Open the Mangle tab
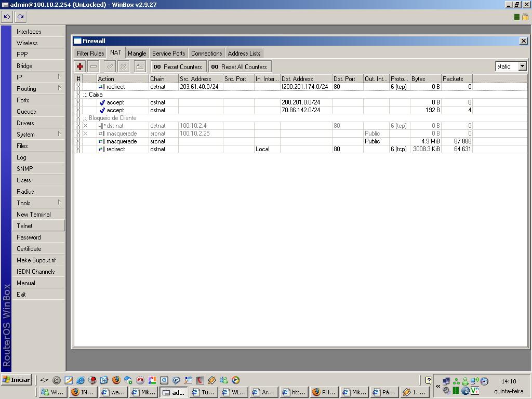The image size is (532, 399). tap(137, 54)
